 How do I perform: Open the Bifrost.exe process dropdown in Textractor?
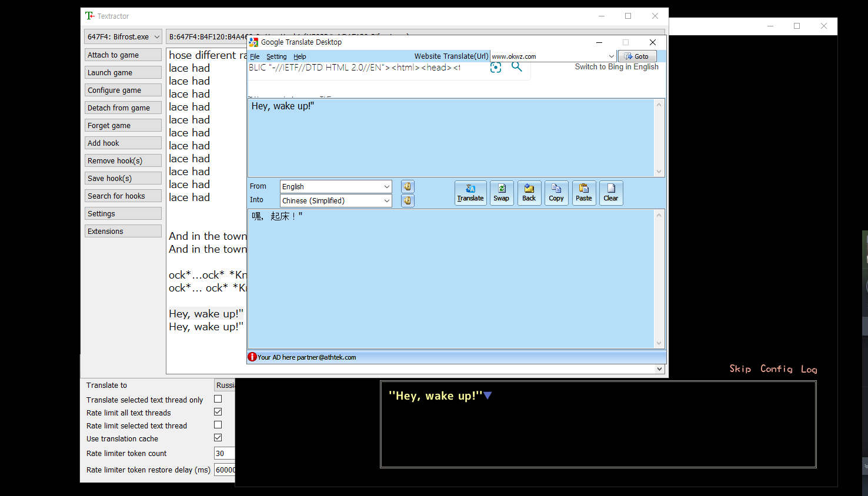point(123,36)
